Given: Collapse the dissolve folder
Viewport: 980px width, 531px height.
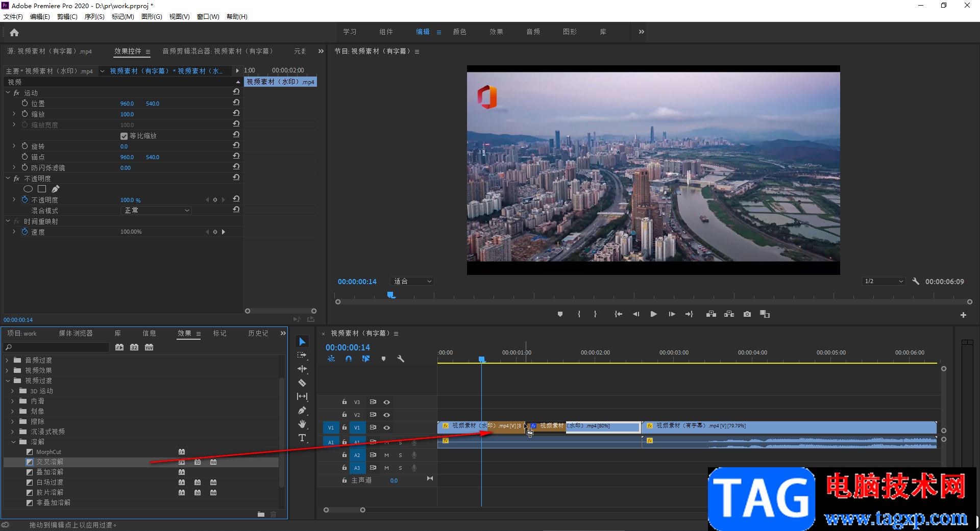Looking at the screenshot, I should pyautogui.click(x=13, y=442).
